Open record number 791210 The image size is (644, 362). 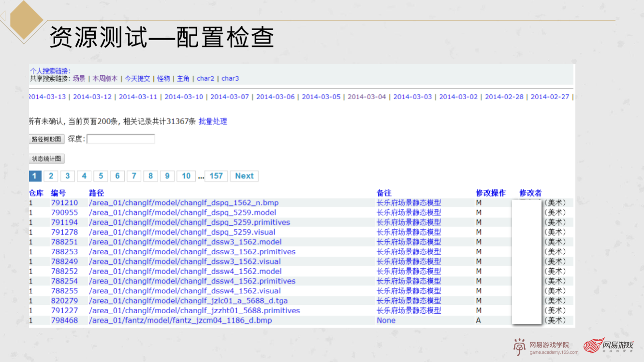(x=64, y=203)
